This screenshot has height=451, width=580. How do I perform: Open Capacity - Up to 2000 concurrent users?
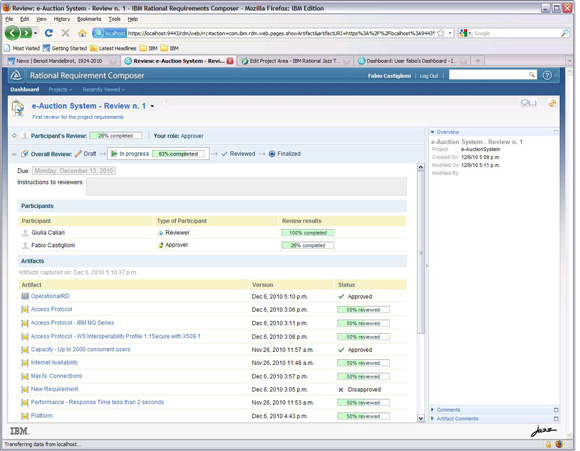(81, 349)
